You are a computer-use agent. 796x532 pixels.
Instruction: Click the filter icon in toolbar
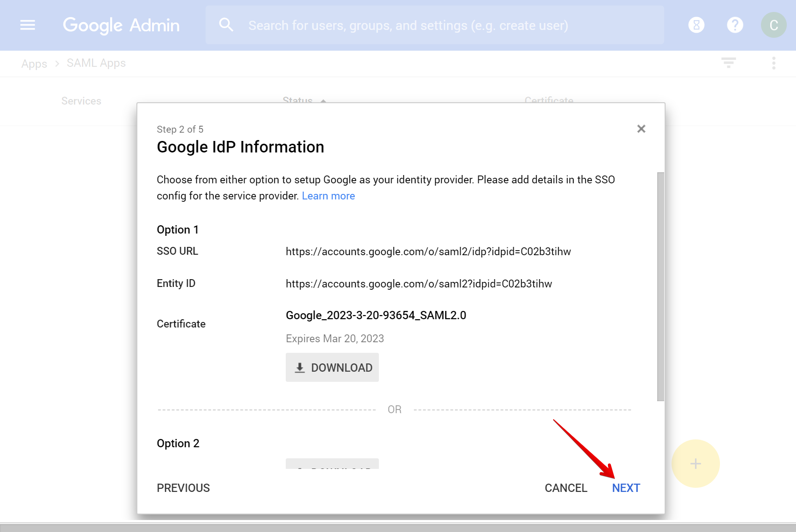point(729,63)
